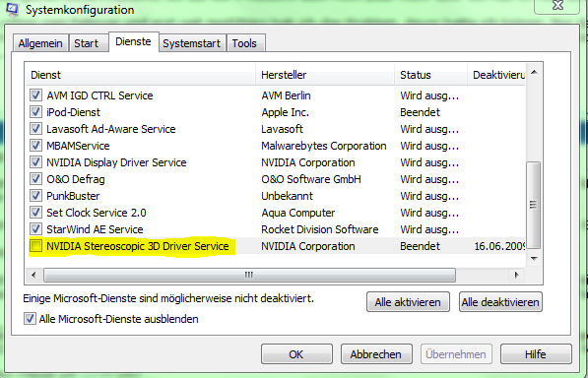Switch to the Systemstart tab
The width and height of the screenshot is (588, 378).
[x=192, y=43]
